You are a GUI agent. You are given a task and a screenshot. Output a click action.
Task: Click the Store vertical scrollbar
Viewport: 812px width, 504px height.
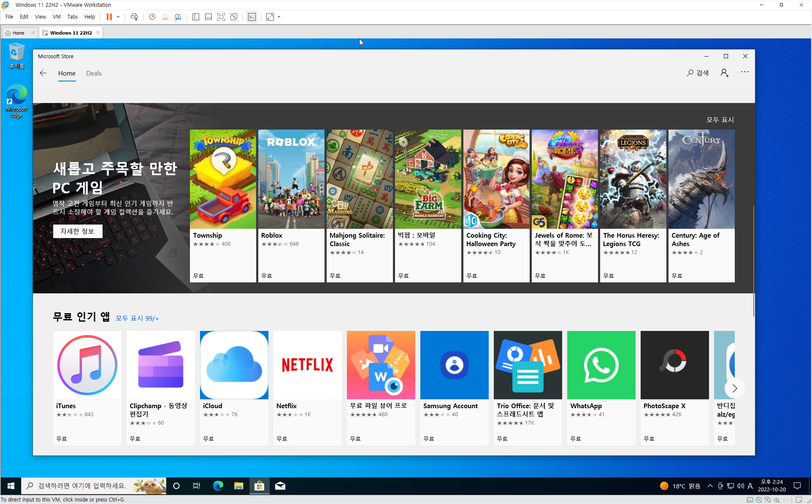(x=753, y=261)
